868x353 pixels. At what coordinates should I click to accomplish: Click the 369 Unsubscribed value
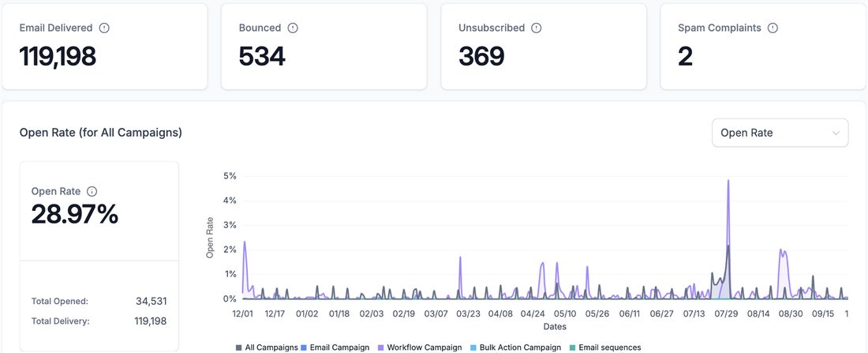point(481,56)
